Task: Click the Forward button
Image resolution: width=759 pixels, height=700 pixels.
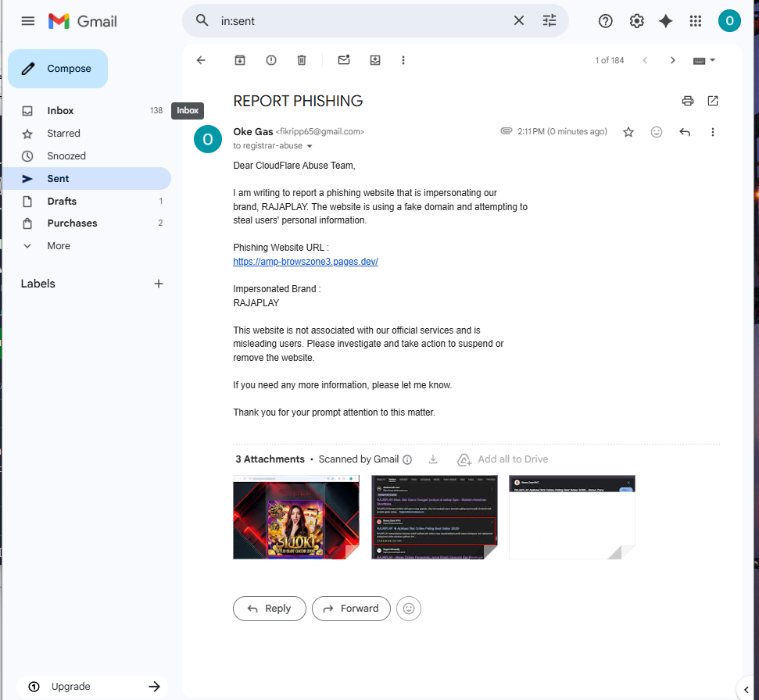Action: [x=351, y=609]
